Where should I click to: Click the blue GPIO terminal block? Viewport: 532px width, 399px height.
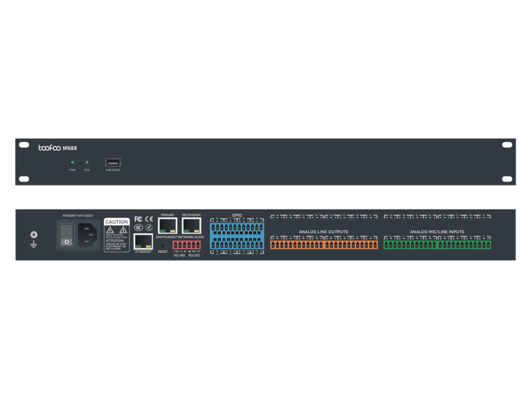click(237, 235)
